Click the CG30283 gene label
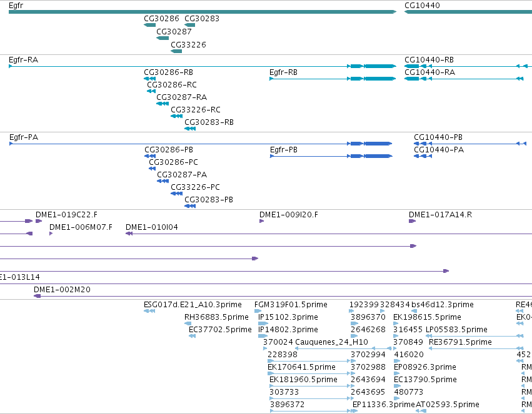The height and width of the screenshot is (414, 532). click(x=202, y=19)
